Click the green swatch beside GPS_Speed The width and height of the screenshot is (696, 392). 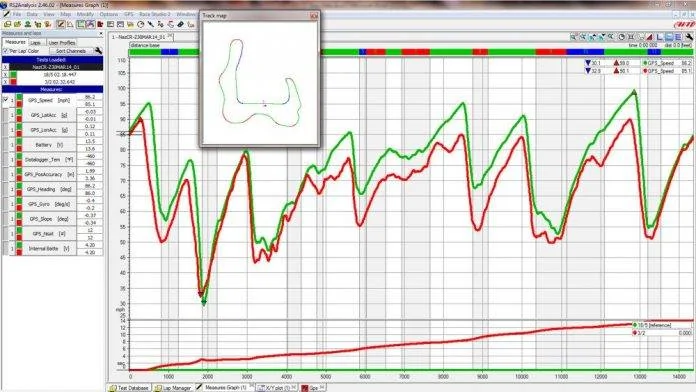click(x=19, y=97)
